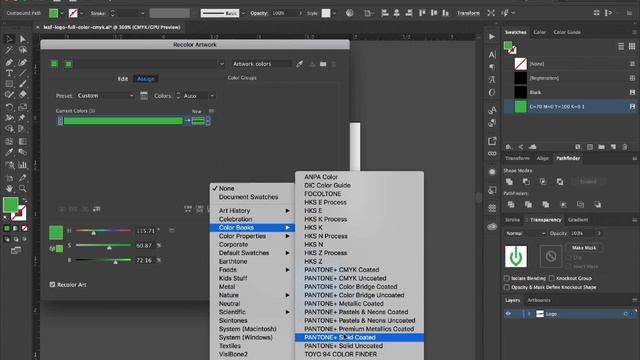Image resolution: width=640 pixels, height=360 pixels.
Task: Click the current color green bar
Action: click(123, 121)
